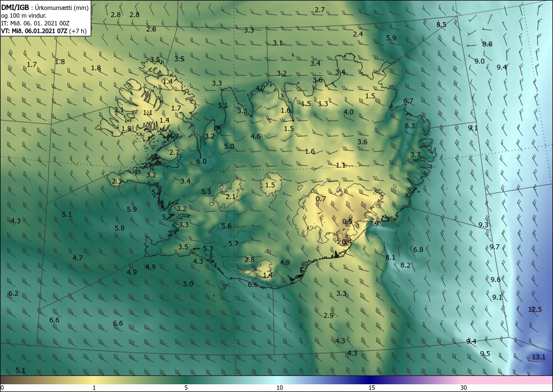Click the 9.5 value on the map

point(485,354)
